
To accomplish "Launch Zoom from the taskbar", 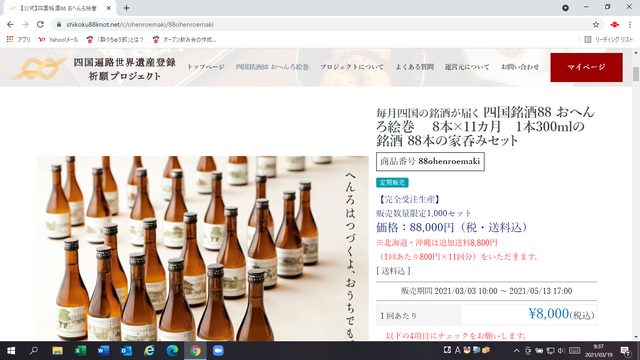I will [218, 351].
